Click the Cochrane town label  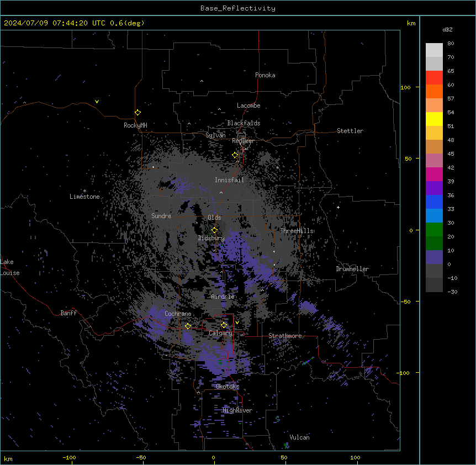[178, 314]
